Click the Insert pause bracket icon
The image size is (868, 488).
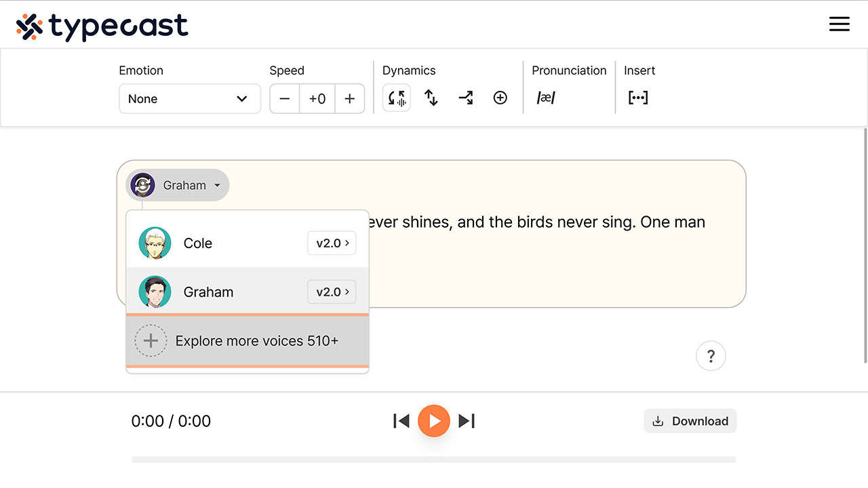(x=638, y=98)
